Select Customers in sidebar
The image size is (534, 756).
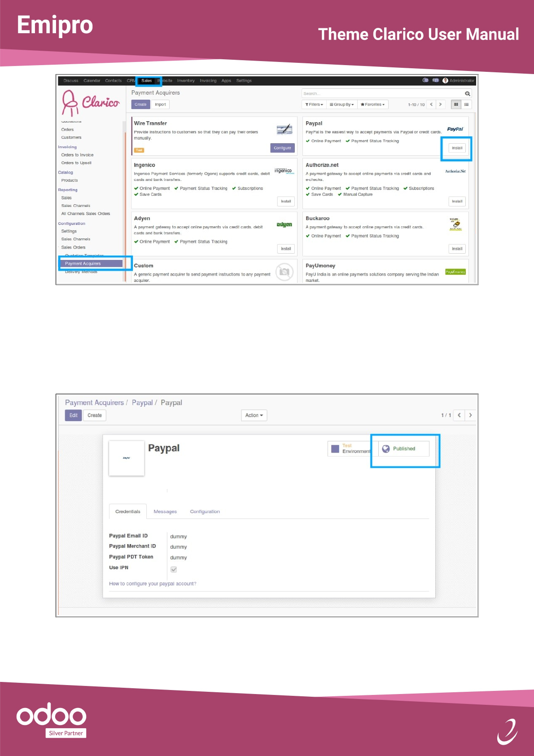pyautogui.click(x=71, y=137)
